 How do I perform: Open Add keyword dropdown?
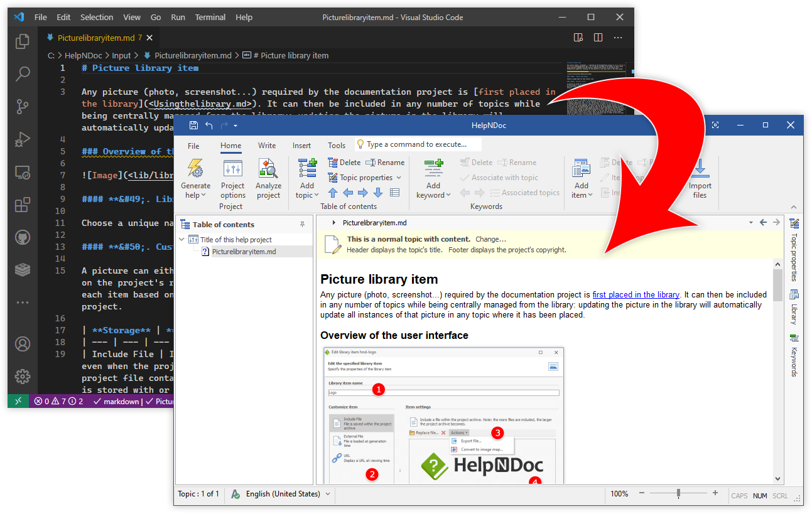433,191
